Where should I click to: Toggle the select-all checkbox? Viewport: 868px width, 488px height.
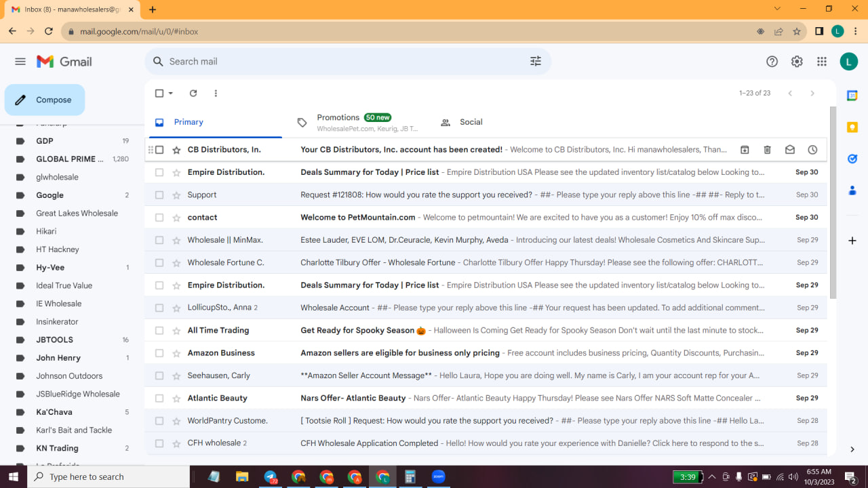click(x=159, y=94)
